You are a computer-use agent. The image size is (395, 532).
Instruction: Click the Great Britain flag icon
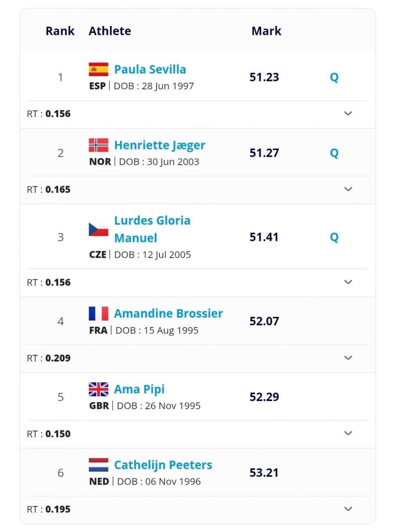click(99, 389)
